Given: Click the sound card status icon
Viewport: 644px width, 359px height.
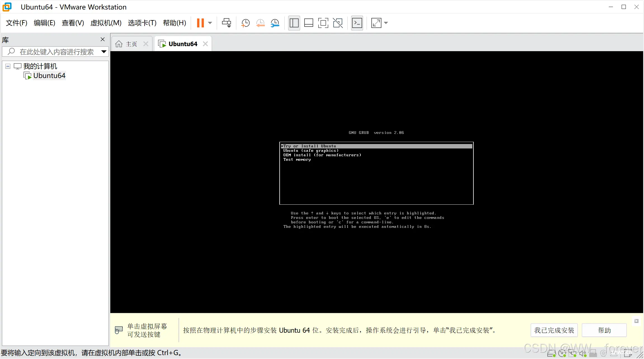Looking at the screenshot, I should [x=583, y=354].
